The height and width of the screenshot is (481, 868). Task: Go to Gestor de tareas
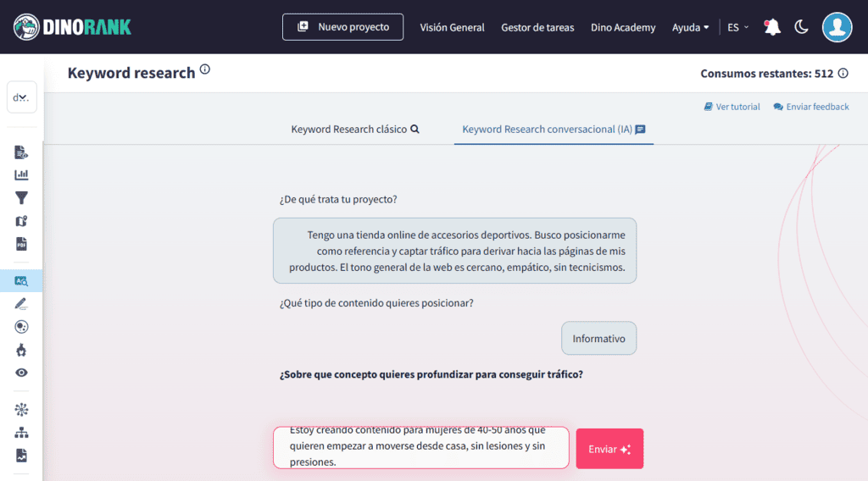click(x=537, y=28)
